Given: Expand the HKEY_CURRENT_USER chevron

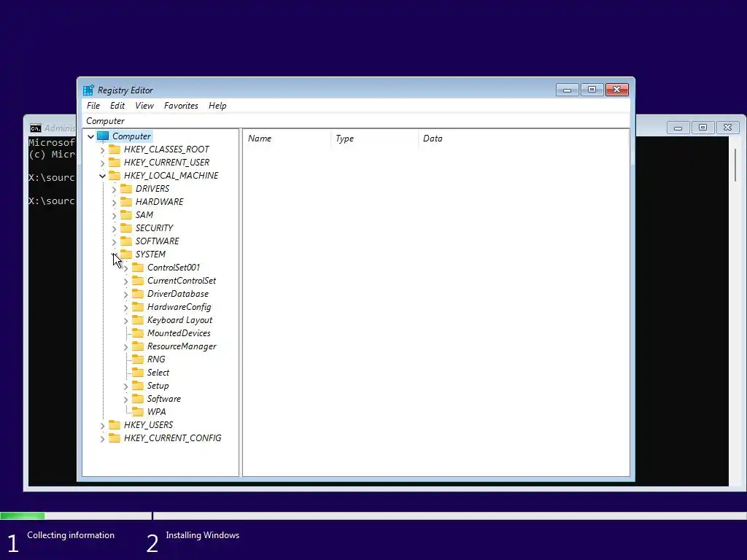Looking at the screenshot, I should tap(102, 163).
